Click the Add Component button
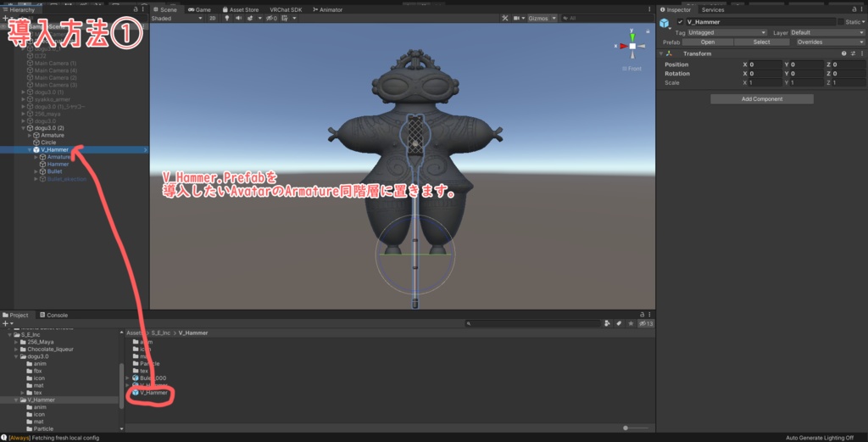The width and height of the screenshot is (868, 442). (762, 99)
